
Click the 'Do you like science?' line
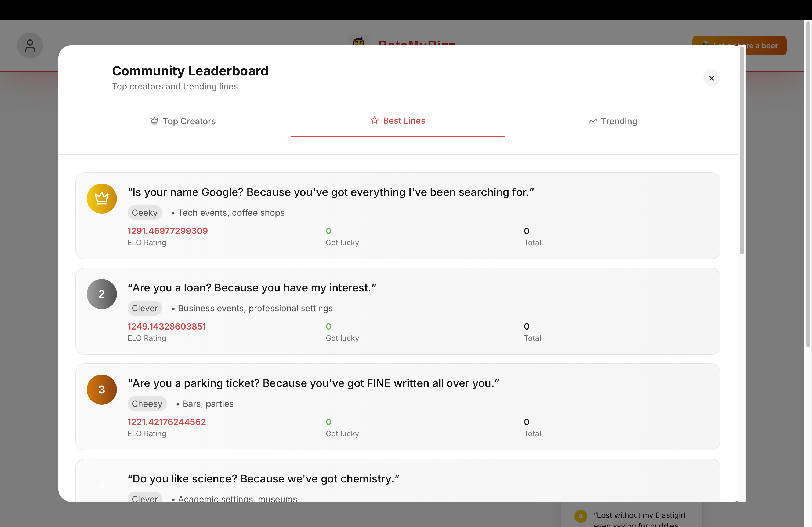263,479
